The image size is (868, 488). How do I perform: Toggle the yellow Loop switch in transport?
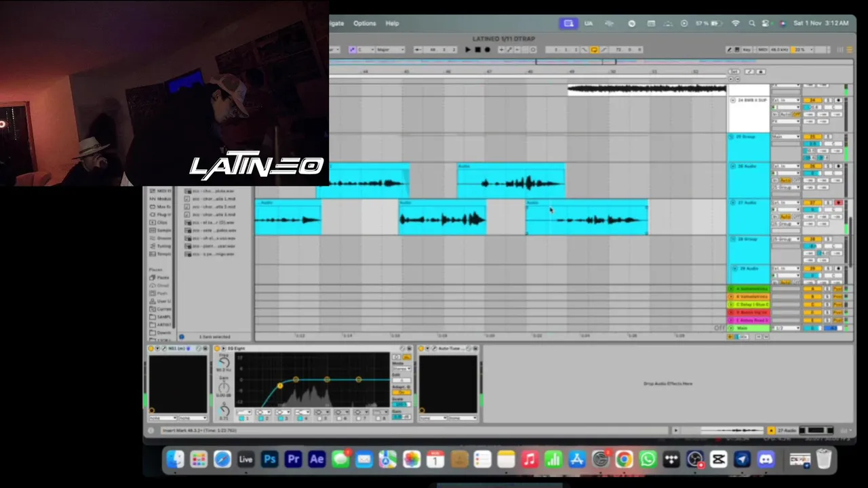point(594,49)
